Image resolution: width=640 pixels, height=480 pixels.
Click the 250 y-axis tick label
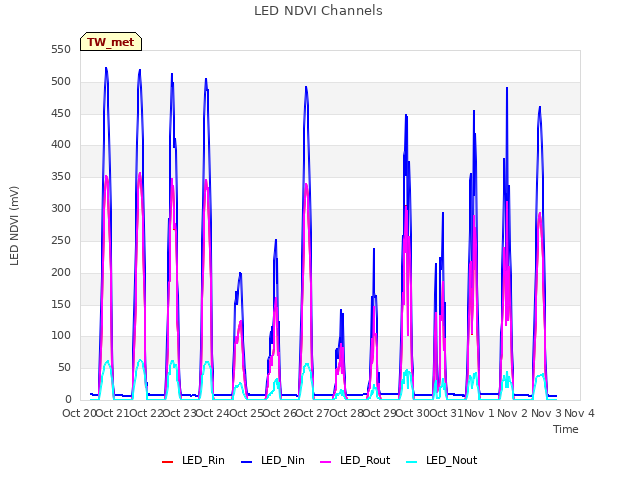coord(61,240)
